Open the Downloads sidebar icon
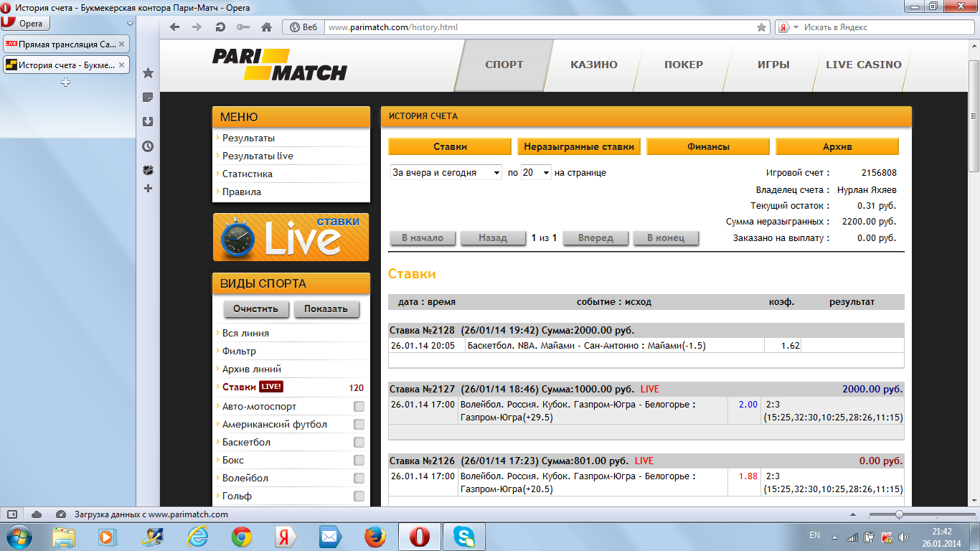Screen dimensions: 980x551 click(148, 122)
